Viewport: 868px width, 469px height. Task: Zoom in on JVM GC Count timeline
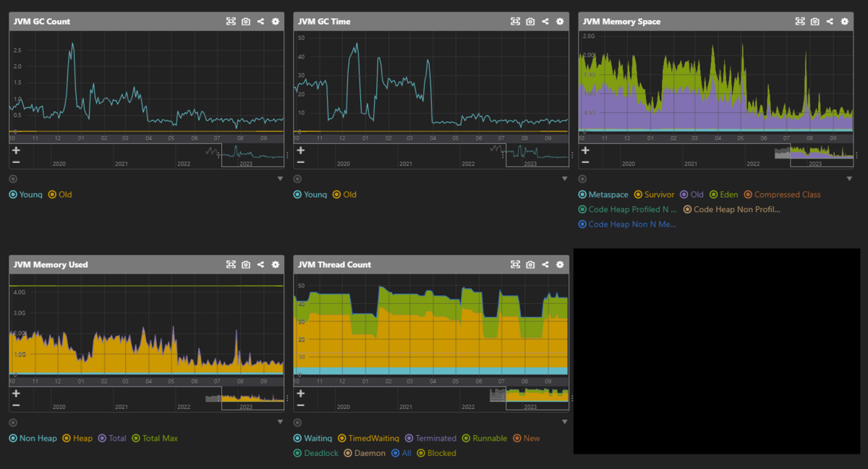tap(16, 151)
